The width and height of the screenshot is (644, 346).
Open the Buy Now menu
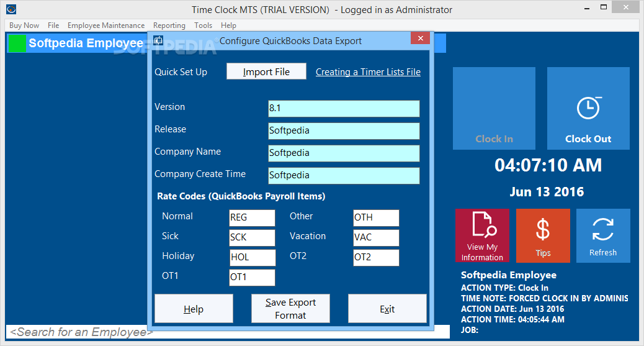click(x=24, y=25)
